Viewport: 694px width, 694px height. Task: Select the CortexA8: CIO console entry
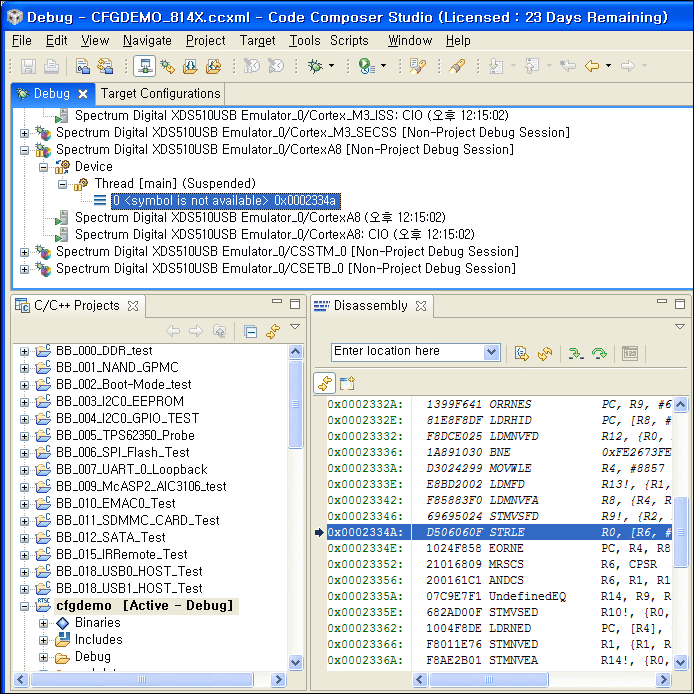coord(274,235)
